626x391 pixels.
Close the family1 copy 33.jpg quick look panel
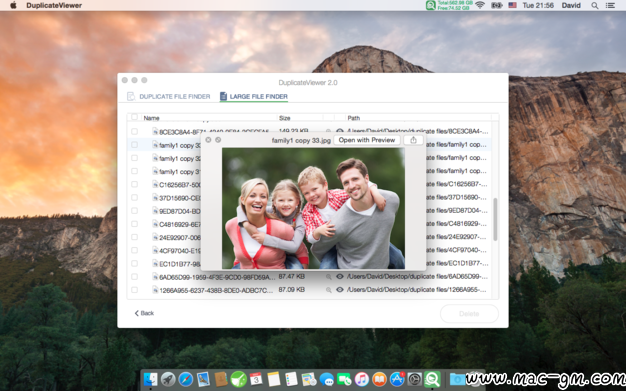tap(208, 140)
